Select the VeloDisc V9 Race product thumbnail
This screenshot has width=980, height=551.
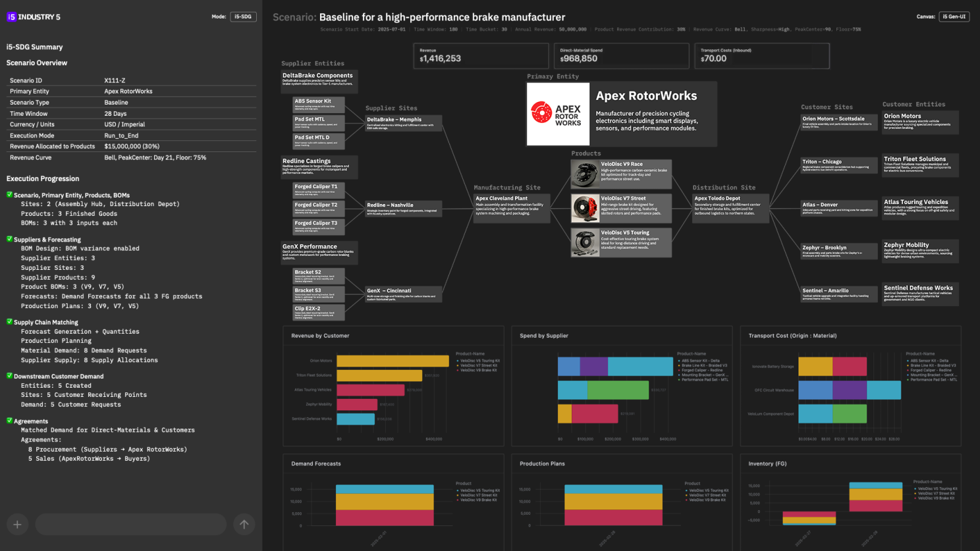point(584,174)
